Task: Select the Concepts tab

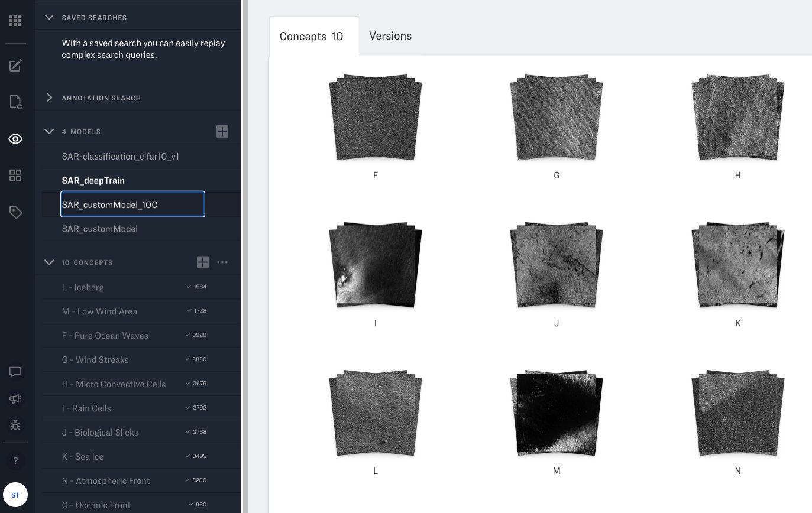Action: point(312,37)
